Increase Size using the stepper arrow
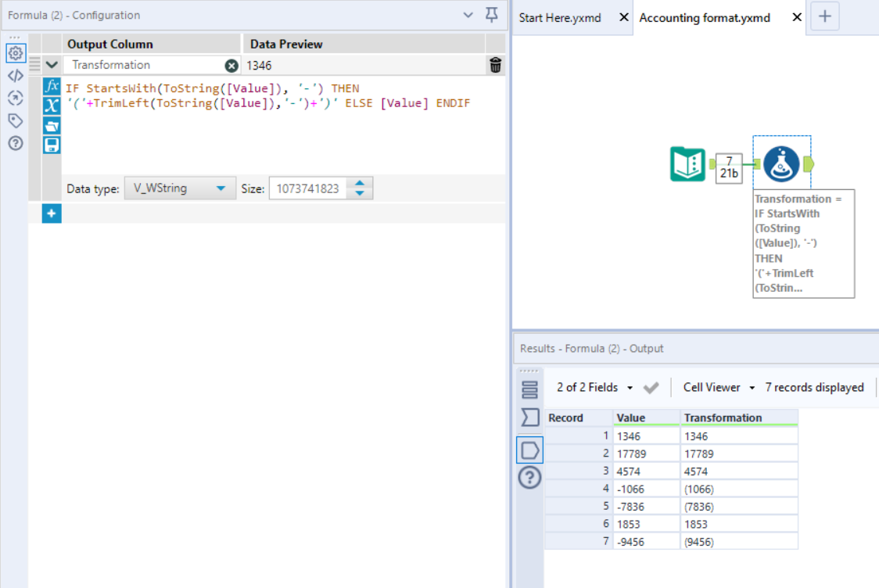 tap(360, 184)
